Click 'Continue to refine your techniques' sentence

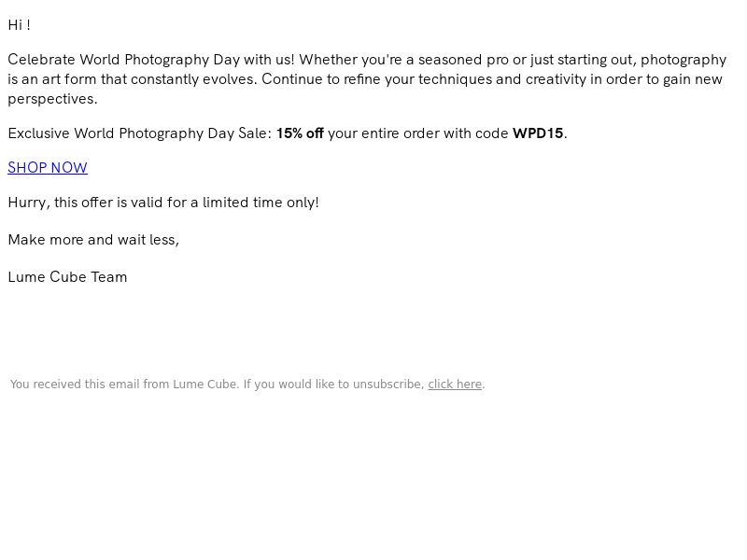pos(377,79)
